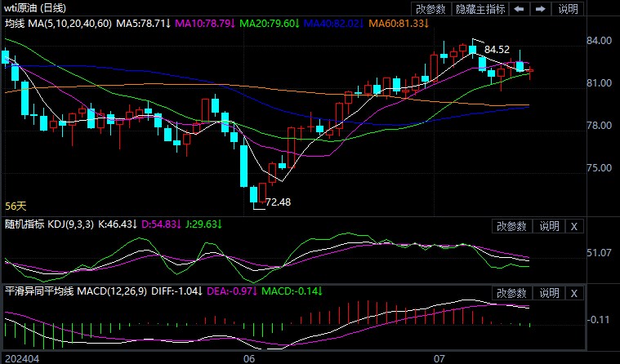Click the MACD:-0.14 value
620x364 pixels.
pos(292,291)
